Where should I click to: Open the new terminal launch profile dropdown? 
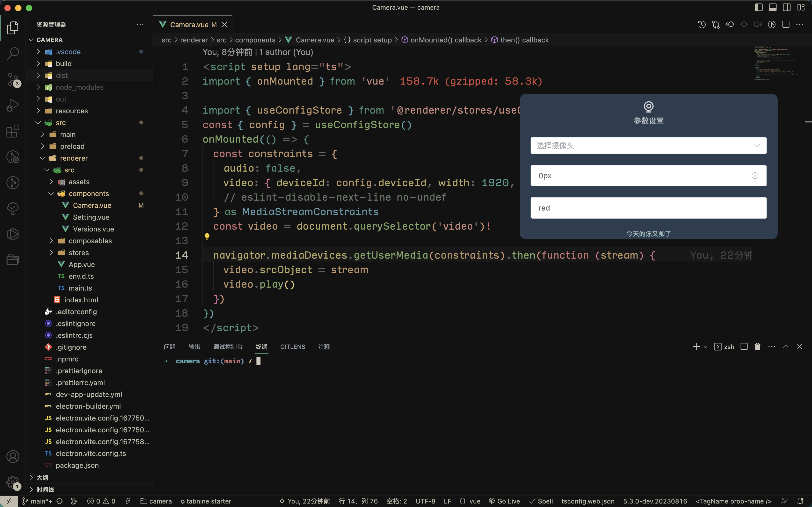point(705,347)
